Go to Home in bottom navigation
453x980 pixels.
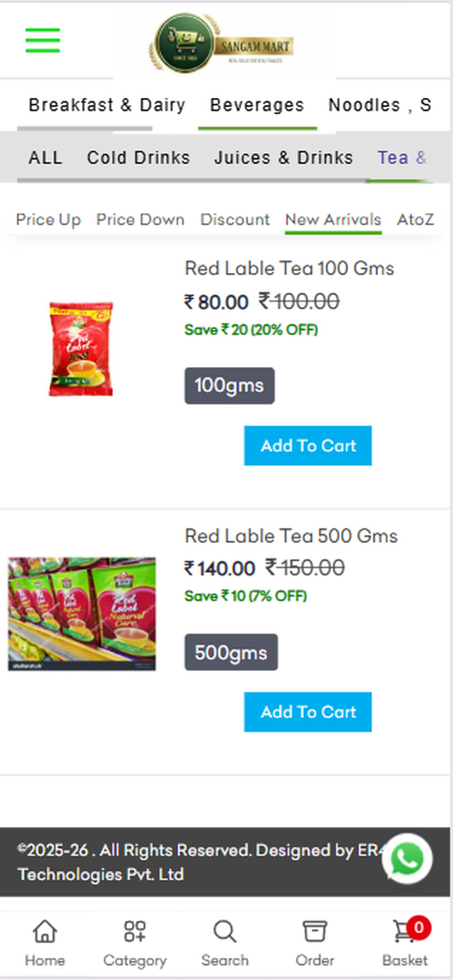(x=45, y=943)
